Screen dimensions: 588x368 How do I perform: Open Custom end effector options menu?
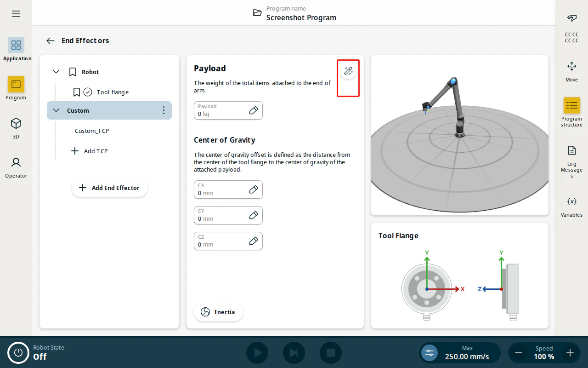click(164, 110)
